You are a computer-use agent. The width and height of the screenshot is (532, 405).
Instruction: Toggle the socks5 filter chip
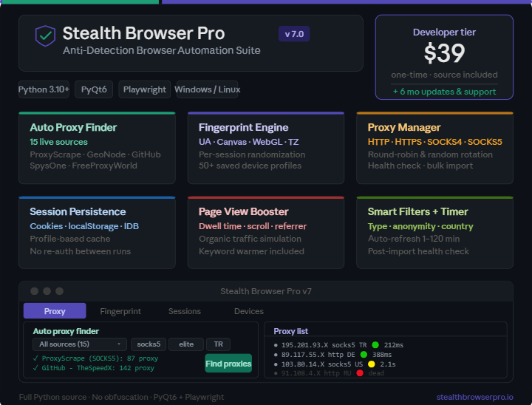(x=149, y=344)
